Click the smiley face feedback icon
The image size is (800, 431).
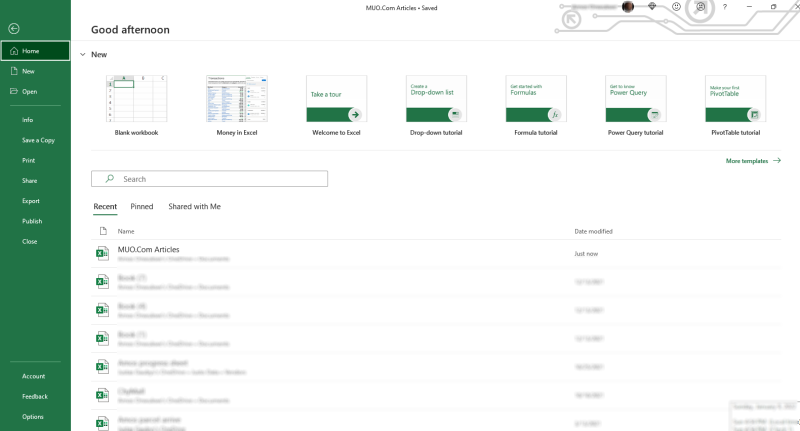click(676, 7)
